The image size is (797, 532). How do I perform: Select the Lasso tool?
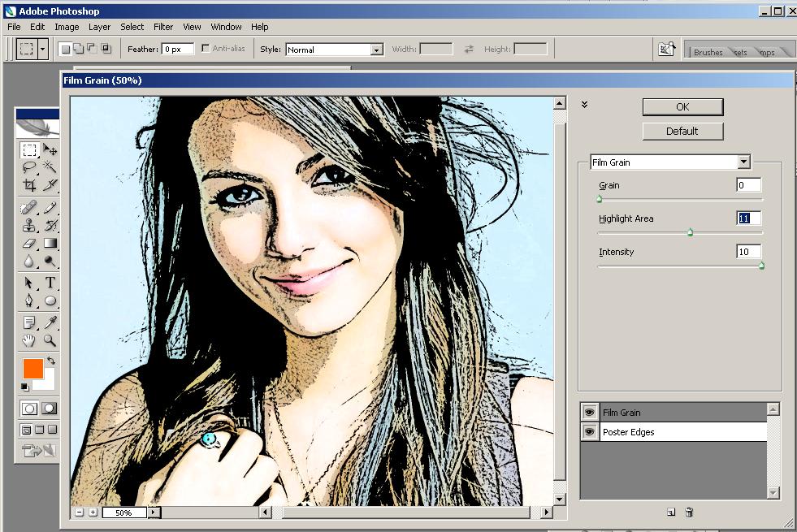(x=29, y=168)
